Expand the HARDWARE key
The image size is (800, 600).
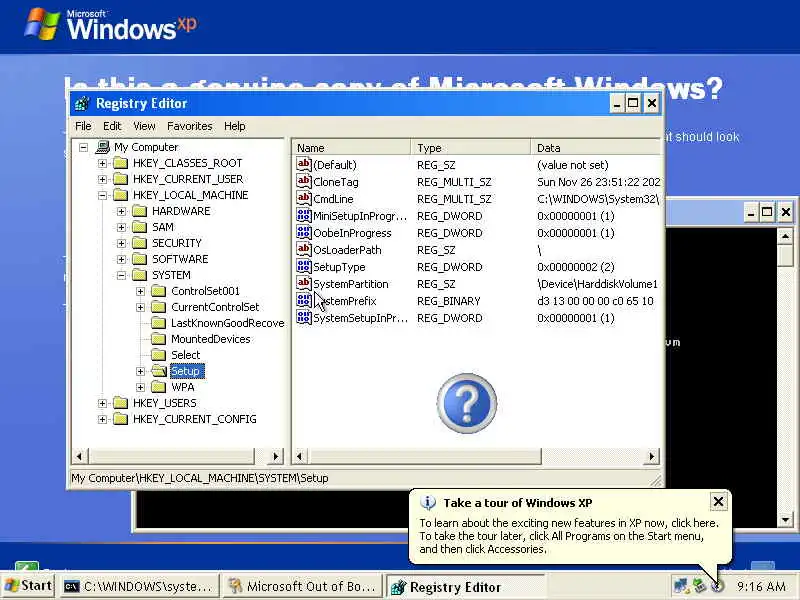pyautogui.click(x=121, y=212)
